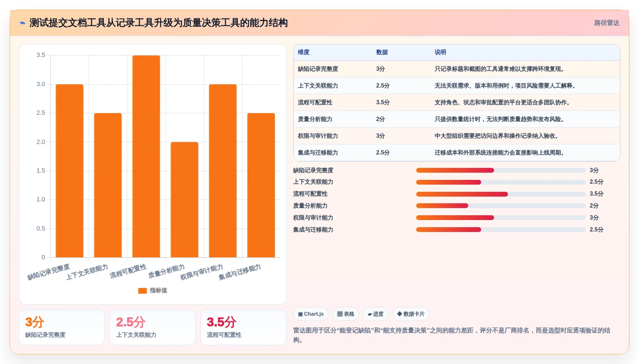Viewport: 639px width, 364px height.
Task: Click the lightning icon beside the title
Action: click(22, 23)
